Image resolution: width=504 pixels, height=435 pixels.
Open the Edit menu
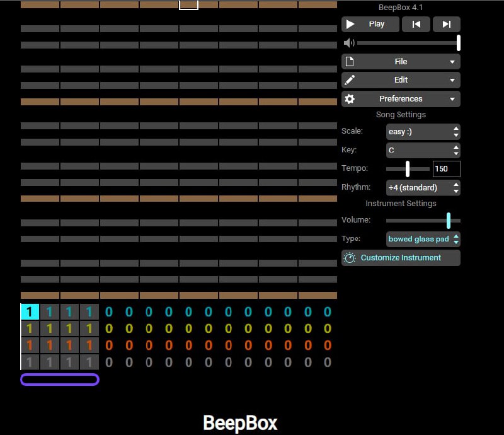[401, 80]
